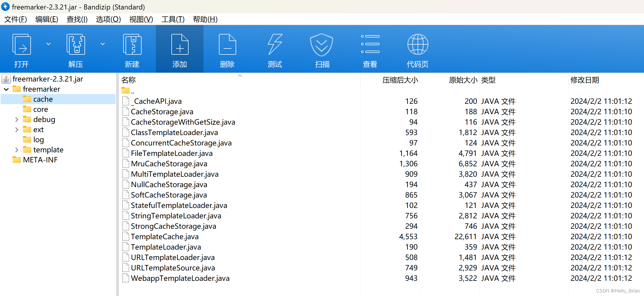Select the freemarker folder label
Screen dimensions: 644x296
tap(41, 89)
